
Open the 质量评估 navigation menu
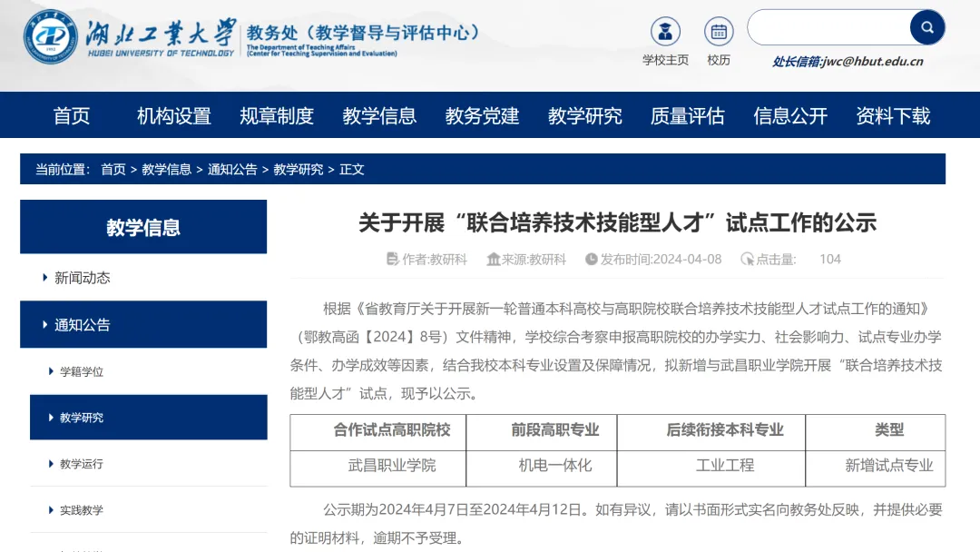[x=687, y=115]
